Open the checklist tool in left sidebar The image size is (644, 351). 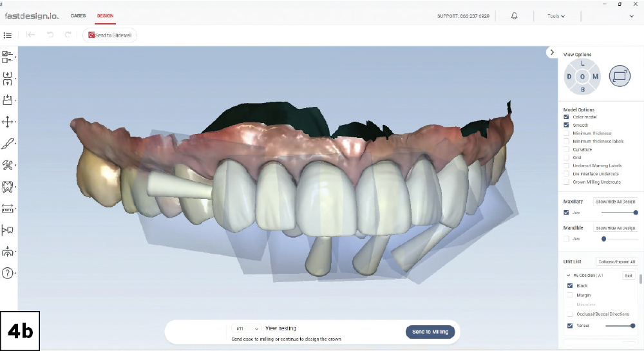pyautogui.click(x=7, y=57)
